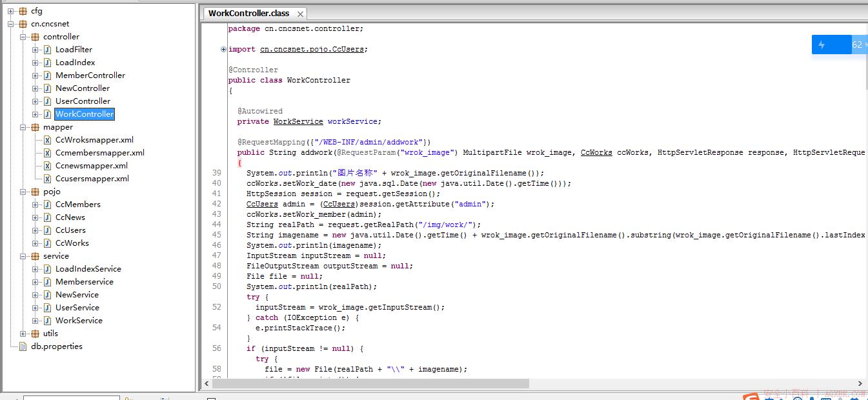Switch to WorkController.class tab
868x400 pixels.
[x=248, y=13]
